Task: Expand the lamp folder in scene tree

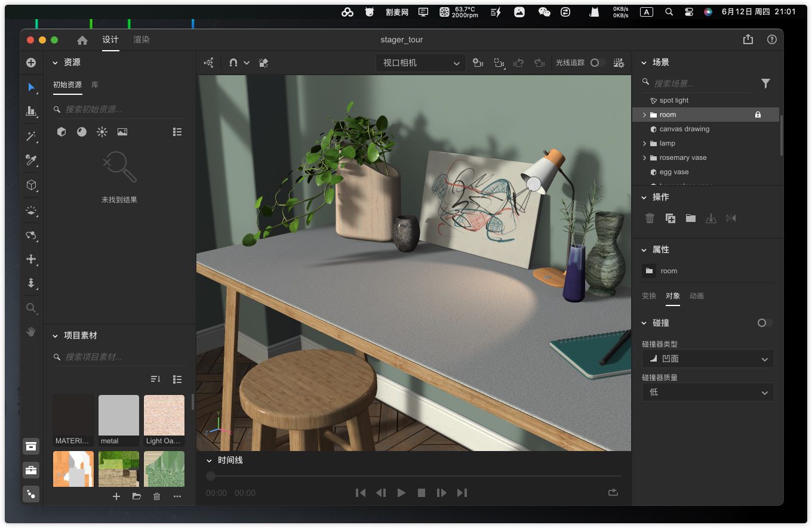Action: (x=644, y=143)
